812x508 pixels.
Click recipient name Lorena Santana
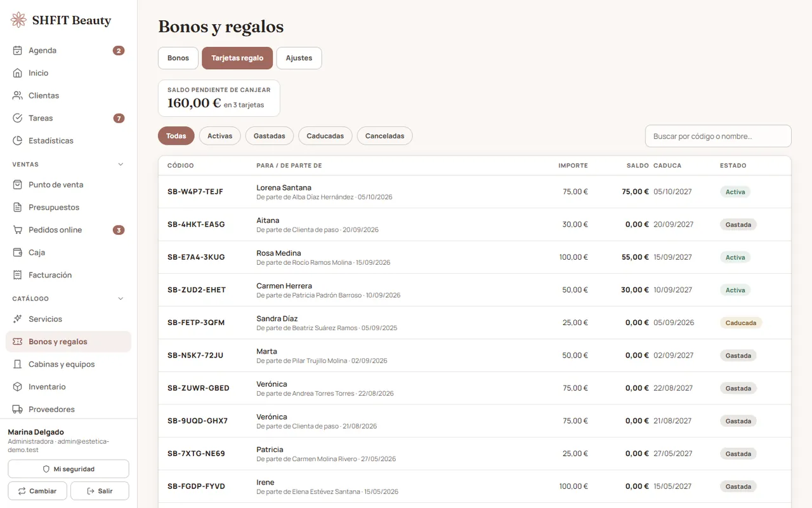pyautogui.click(x=284, y=187)
